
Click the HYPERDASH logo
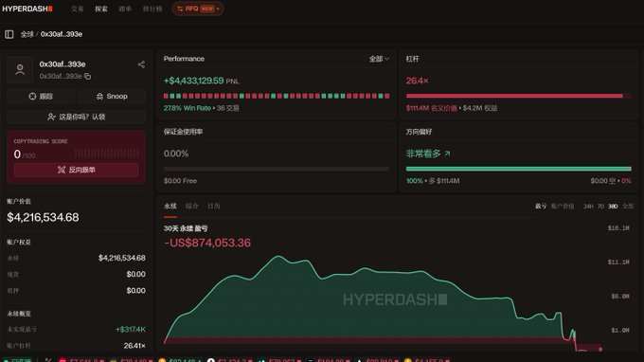pyautogui.click(x=27, y=9)
